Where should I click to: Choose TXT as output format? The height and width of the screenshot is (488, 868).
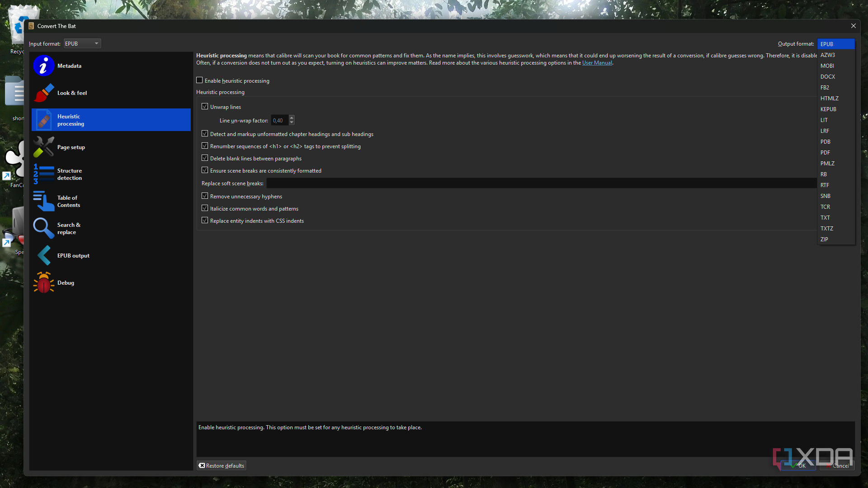[x=835, y=218]
